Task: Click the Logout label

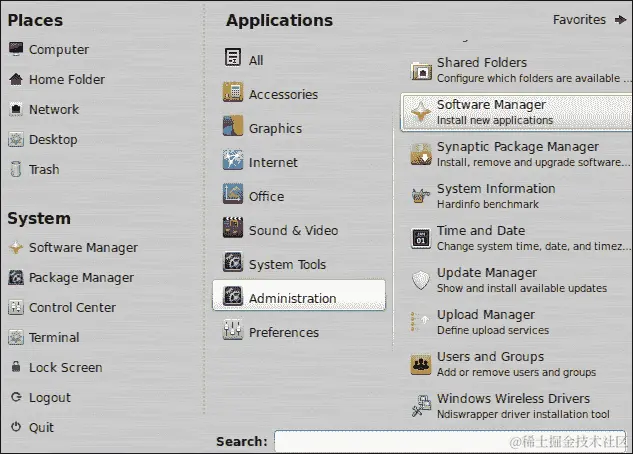Action: pyautogui.click(x=50, y=398)
